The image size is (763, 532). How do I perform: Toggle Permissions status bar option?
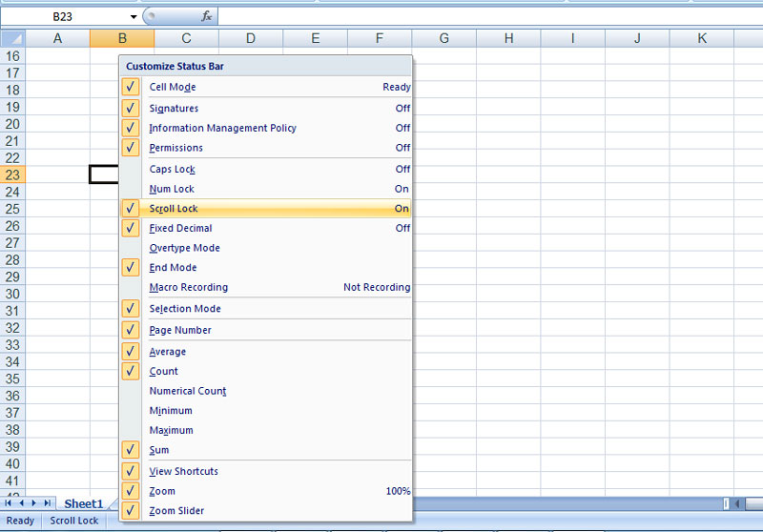click(x=266, y=148)
